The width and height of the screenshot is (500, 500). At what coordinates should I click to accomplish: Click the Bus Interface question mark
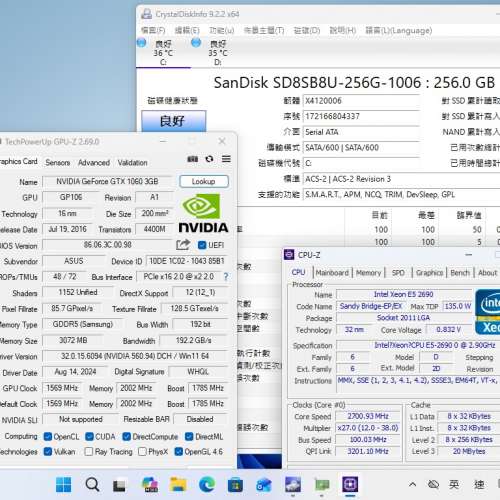click(226, 276)
